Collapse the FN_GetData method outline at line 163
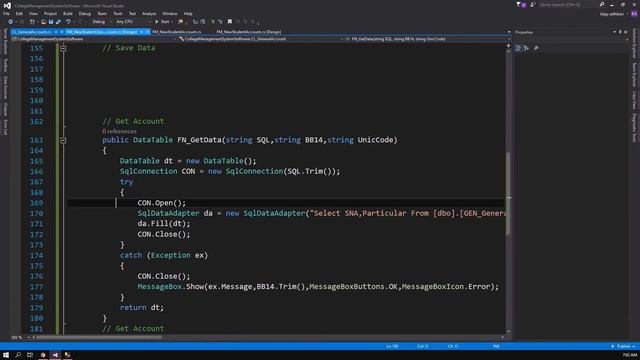This screenshot has width=640, height=360. point(63,140)
